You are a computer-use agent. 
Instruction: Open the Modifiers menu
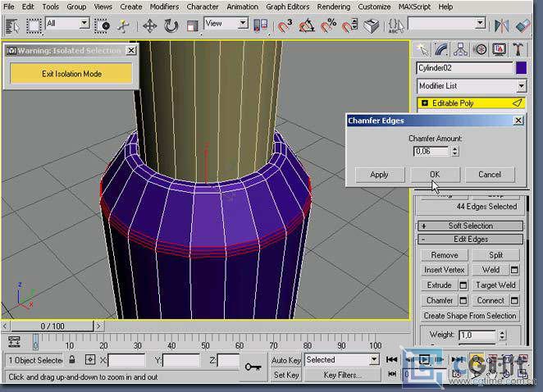(164, 7)
